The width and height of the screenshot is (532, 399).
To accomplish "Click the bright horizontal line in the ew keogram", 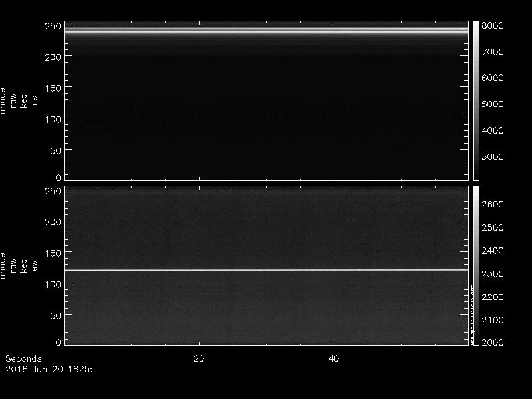I will [x=267, y=270].
